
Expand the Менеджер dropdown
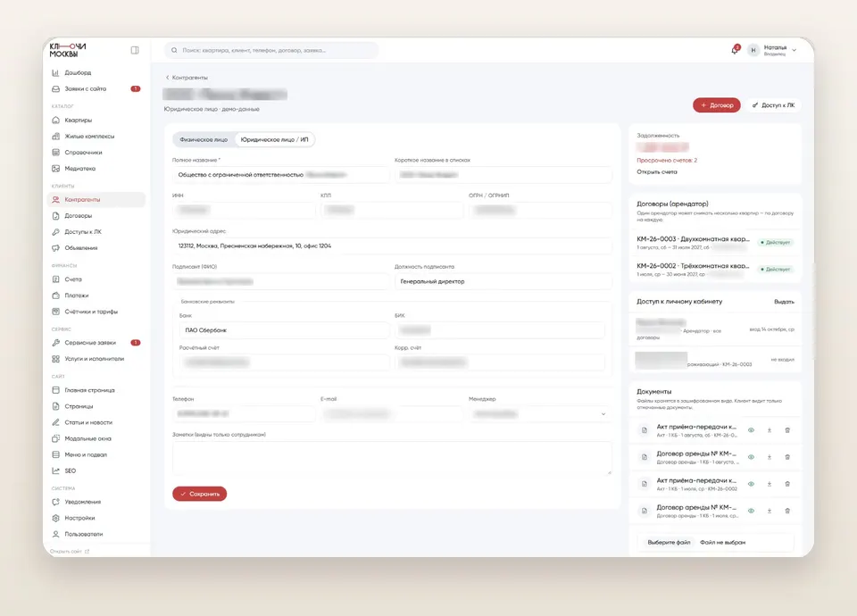539,414
